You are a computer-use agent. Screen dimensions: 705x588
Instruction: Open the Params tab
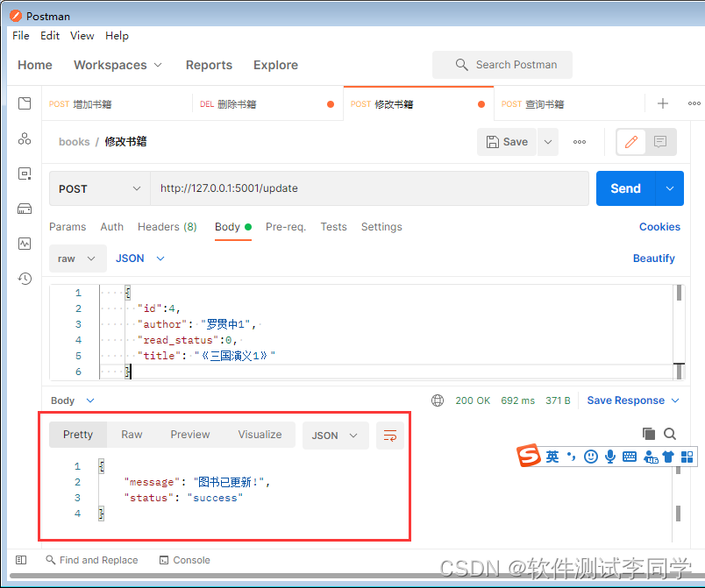pyautogui.click(x=68, y=227)
